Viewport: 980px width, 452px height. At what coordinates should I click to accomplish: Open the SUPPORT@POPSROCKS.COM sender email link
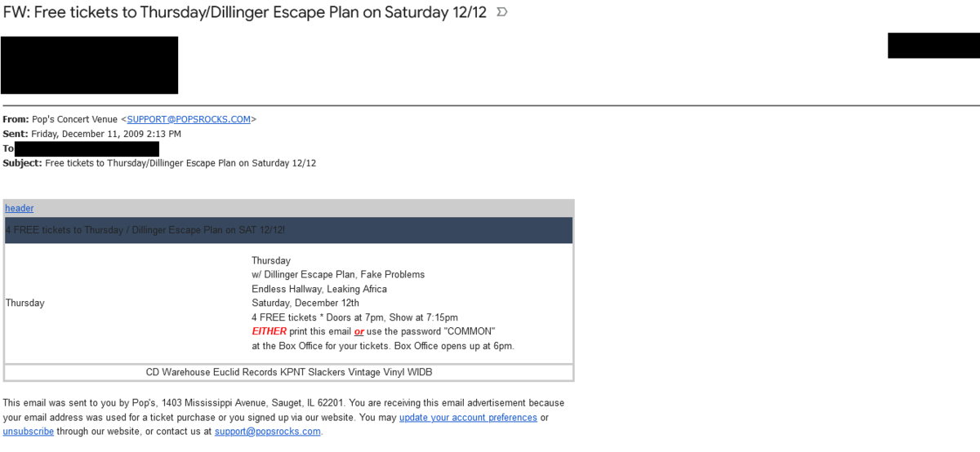pyautogui.click(x=189, y=119)
